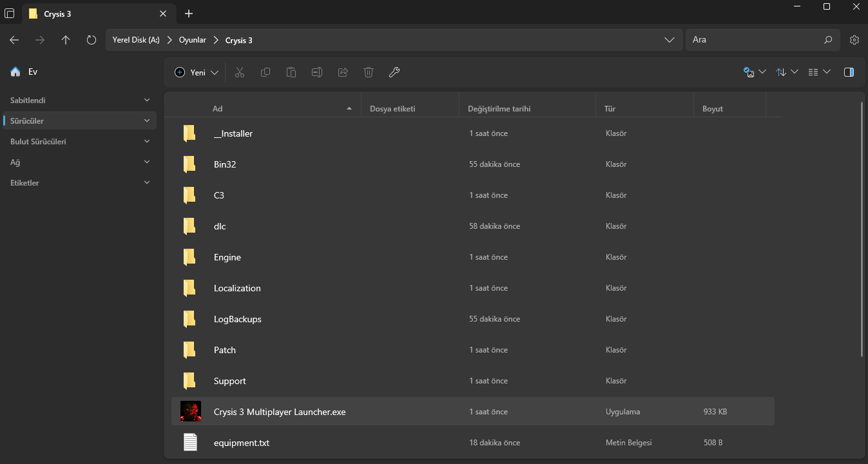
Task: Expand the Sürücüler sidebar section
Action: click(147, 121)
